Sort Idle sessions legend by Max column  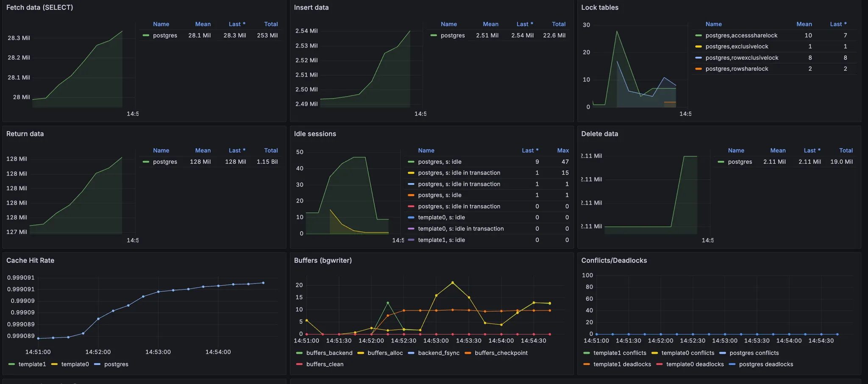click(563, 150)
